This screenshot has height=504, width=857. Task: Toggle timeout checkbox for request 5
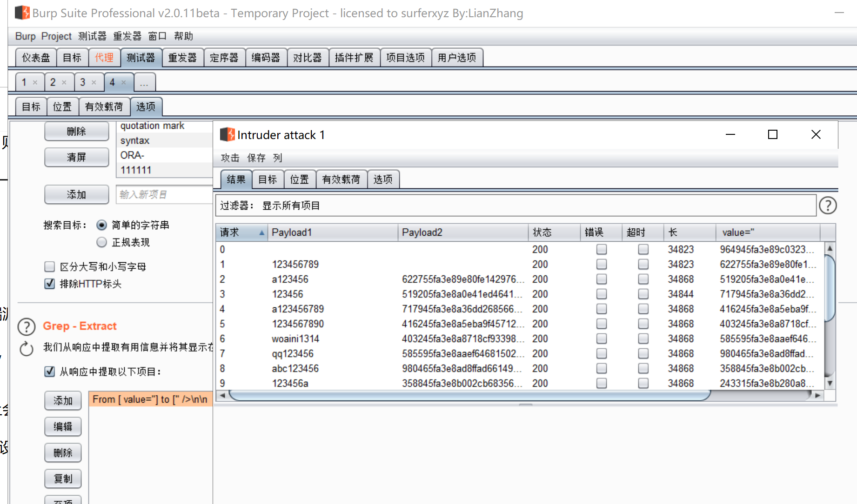643,324
